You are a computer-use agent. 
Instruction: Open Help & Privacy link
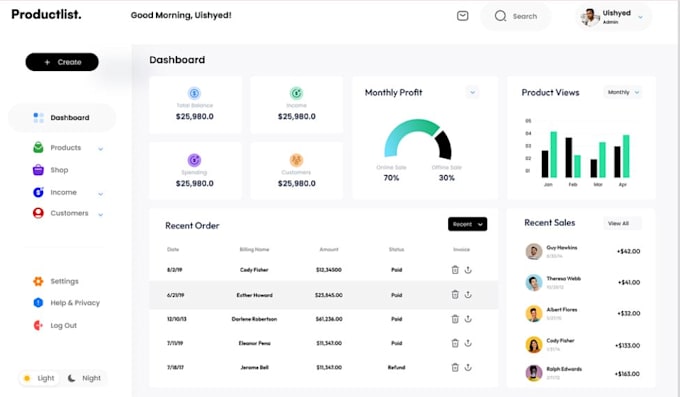(75, 303)
